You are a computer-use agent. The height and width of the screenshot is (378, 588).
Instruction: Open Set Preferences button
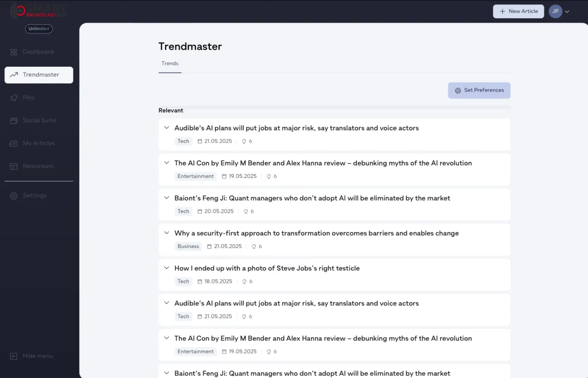pyautogui.click(x=479, y=90)
